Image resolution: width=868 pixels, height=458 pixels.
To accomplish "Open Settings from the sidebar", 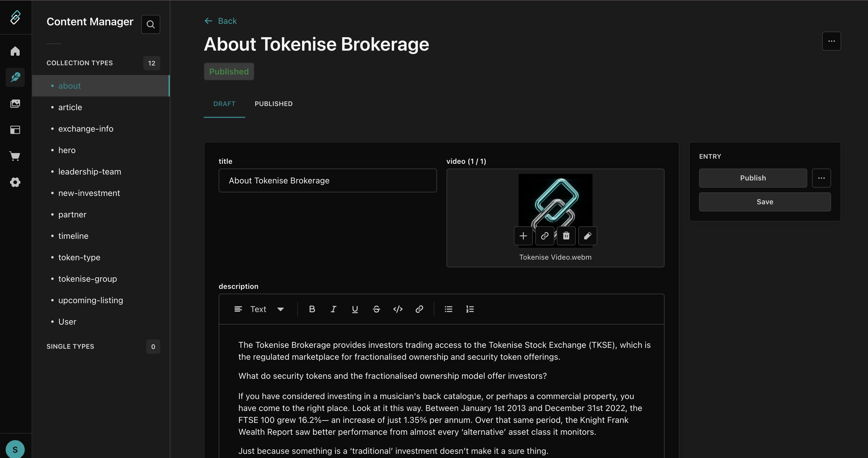I will (x=15, y=182).
